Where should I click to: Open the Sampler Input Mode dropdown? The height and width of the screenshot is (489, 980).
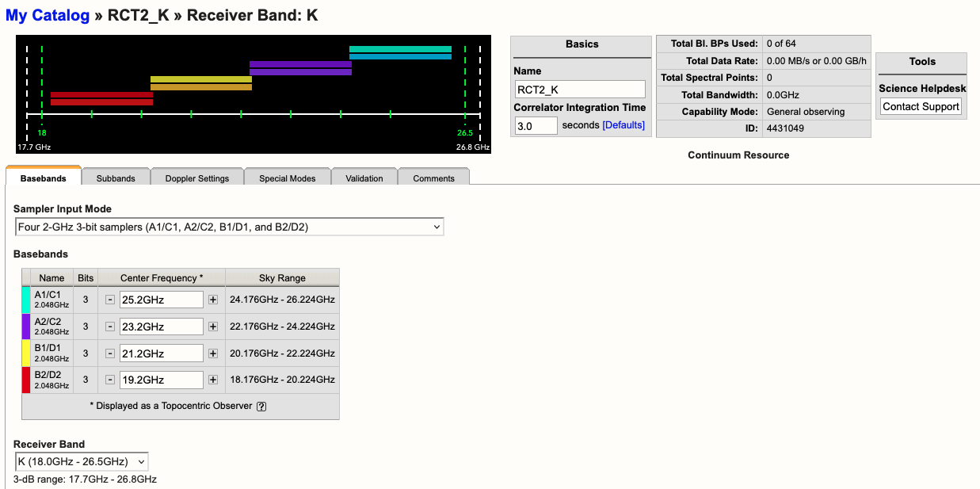coord(229,226)
